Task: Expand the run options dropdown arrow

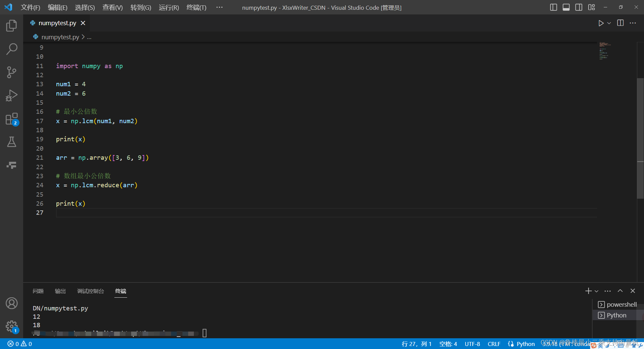Action: pos(609,23)
